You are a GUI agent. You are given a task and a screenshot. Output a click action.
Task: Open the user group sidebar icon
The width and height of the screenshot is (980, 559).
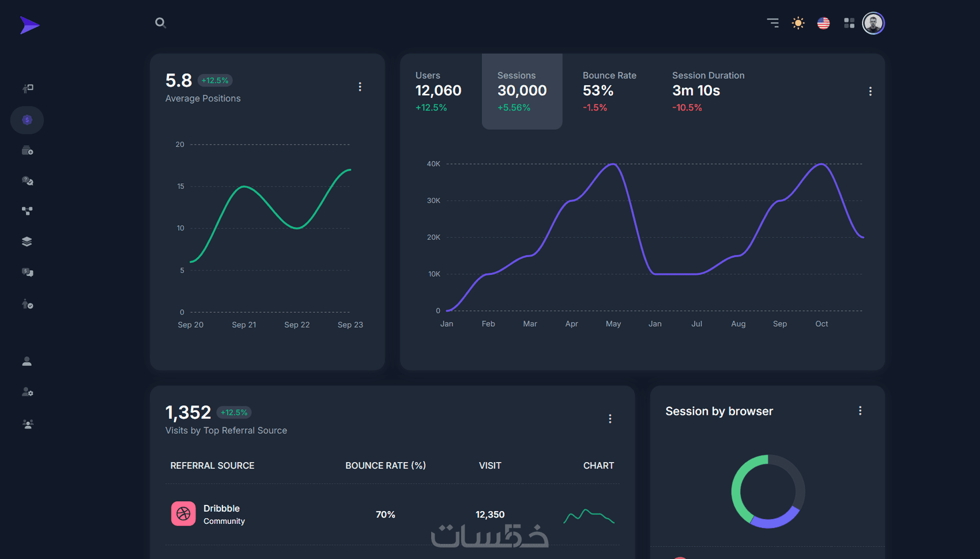[27, 424]
